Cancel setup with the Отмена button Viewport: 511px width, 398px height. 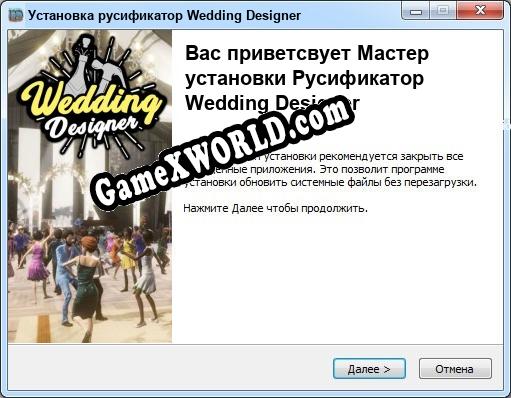[455, 369]
